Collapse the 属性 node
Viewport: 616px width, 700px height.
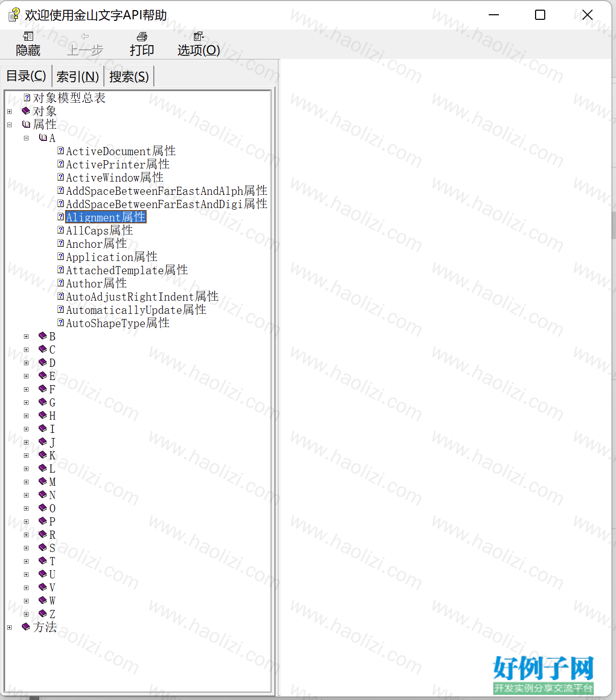(x=10, y=125)
